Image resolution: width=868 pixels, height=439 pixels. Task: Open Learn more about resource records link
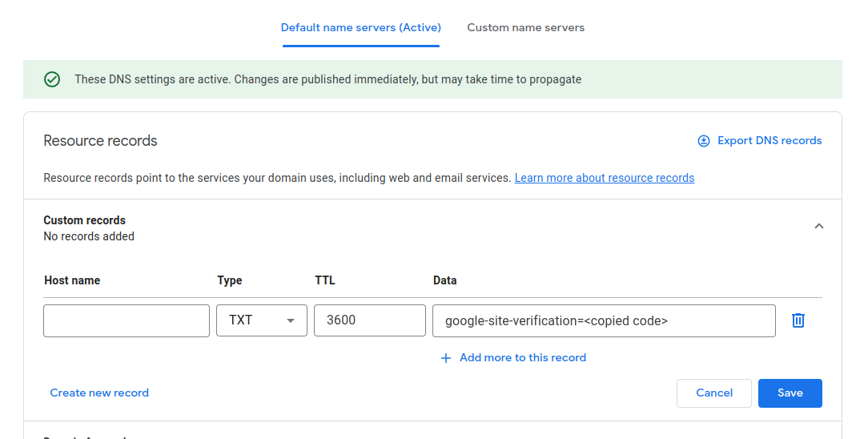coord(605,178)
